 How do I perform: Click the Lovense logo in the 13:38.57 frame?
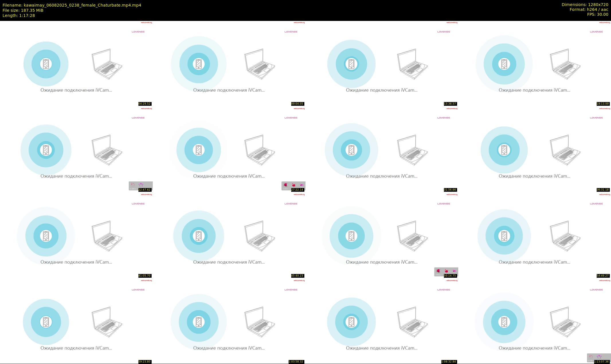[x=444, y=32]
